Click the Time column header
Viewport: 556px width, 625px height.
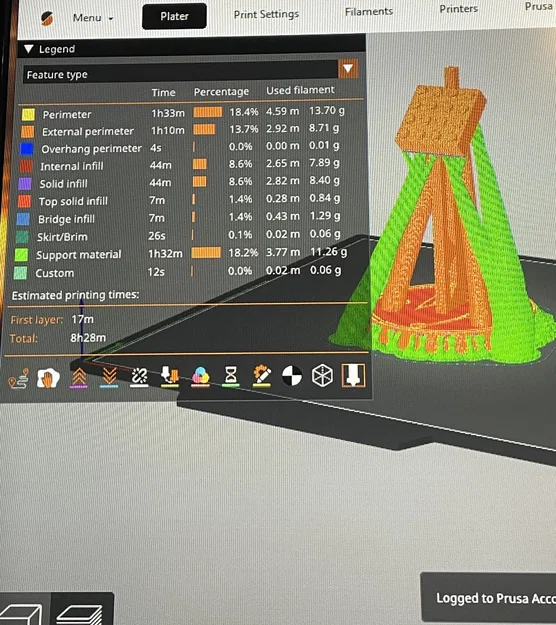coord(163,92)
